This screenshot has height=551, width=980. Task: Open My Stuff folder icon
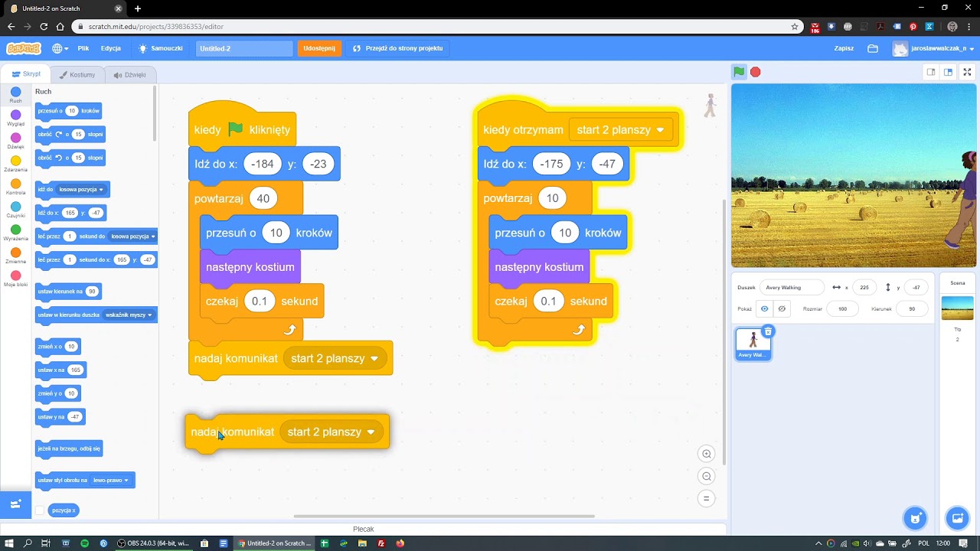click(x=873, y=48)
